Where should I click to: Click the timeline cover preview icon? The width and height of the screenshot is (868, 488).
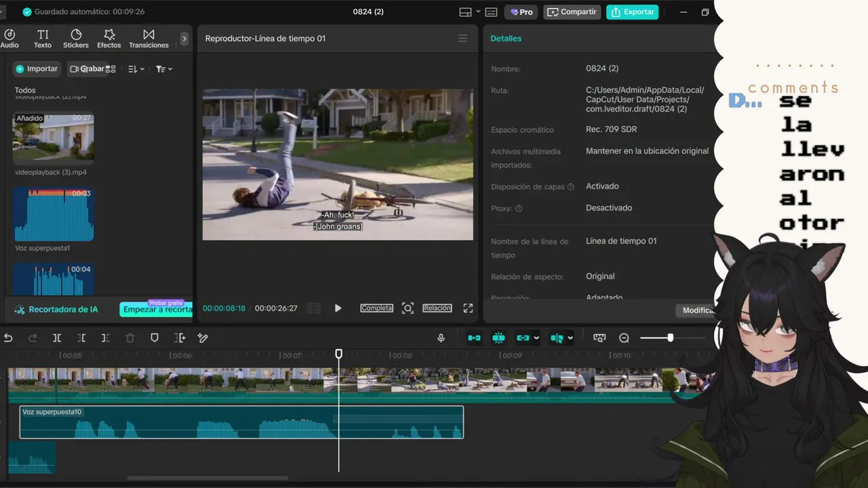(599, 338)
